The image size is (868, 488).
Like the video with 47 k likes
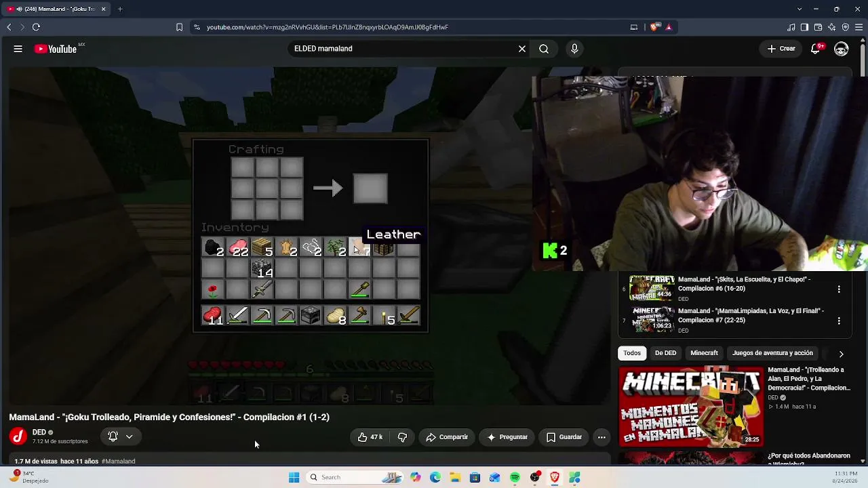[x=370, y=437]
